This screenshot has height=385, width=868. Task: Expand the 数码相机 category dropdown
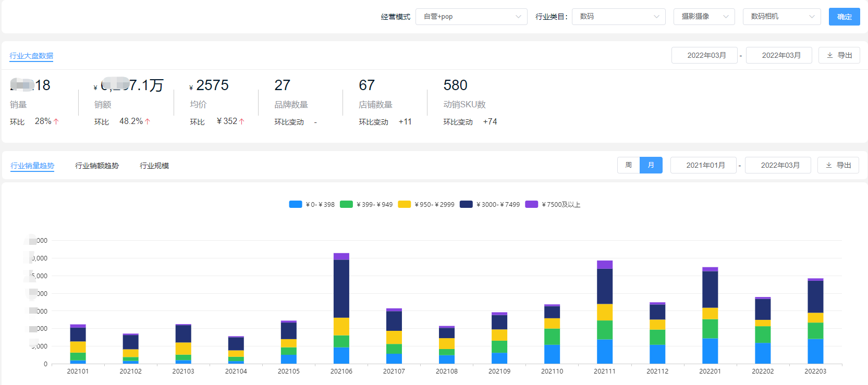[782, 17]
